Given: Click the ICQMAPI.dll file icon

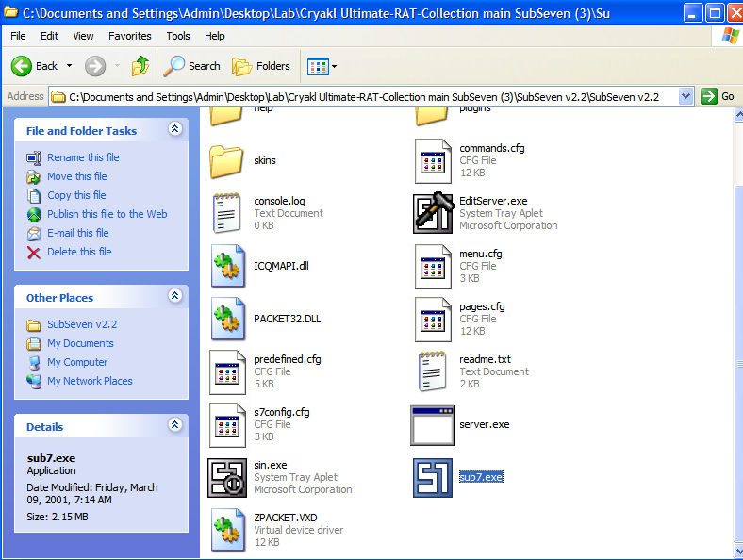Looking at the screenshot, I should pos(228,266).
